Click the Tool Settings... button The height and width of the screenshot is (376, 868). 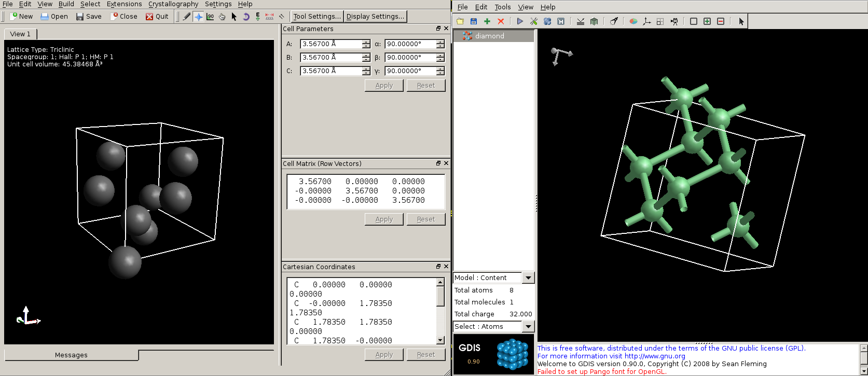tap(317, 17)
